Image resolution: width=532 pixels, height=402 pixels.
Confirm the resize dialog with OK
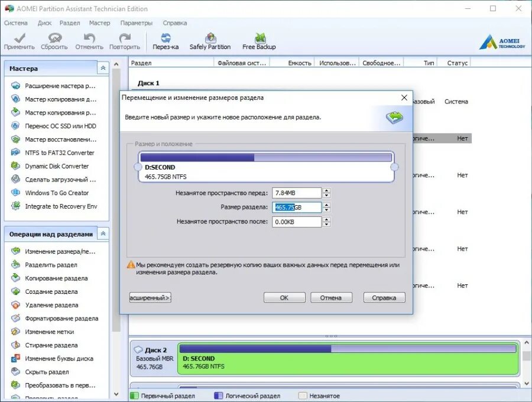tap(284, 297)
